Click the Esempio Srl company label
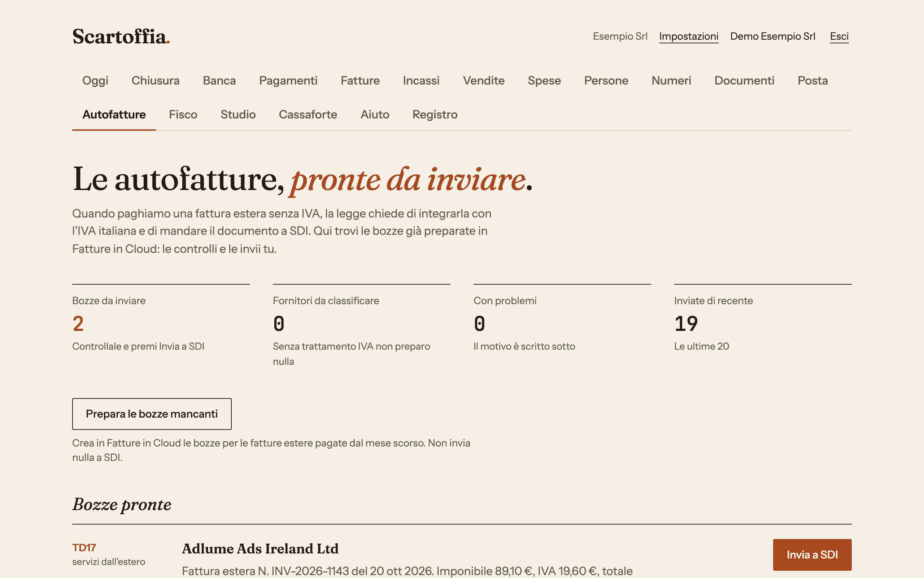 tap(620, 36)
